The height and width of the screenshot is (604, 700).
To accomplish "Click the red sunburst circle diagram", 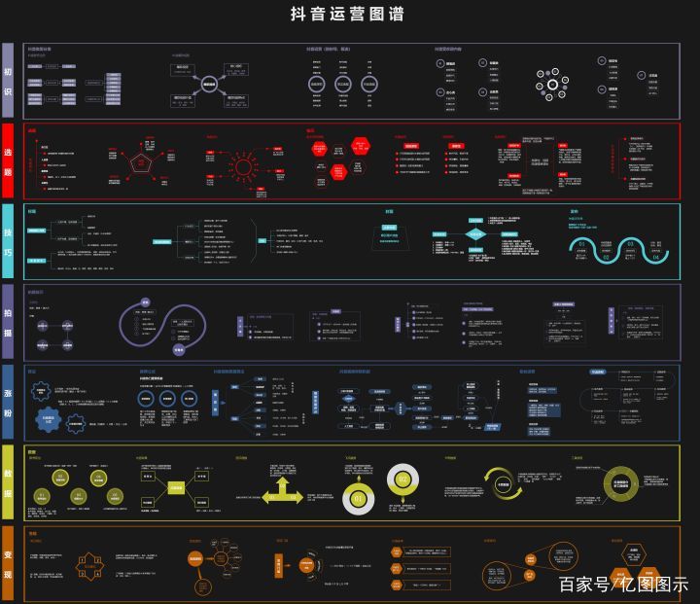I will (243, 167).
